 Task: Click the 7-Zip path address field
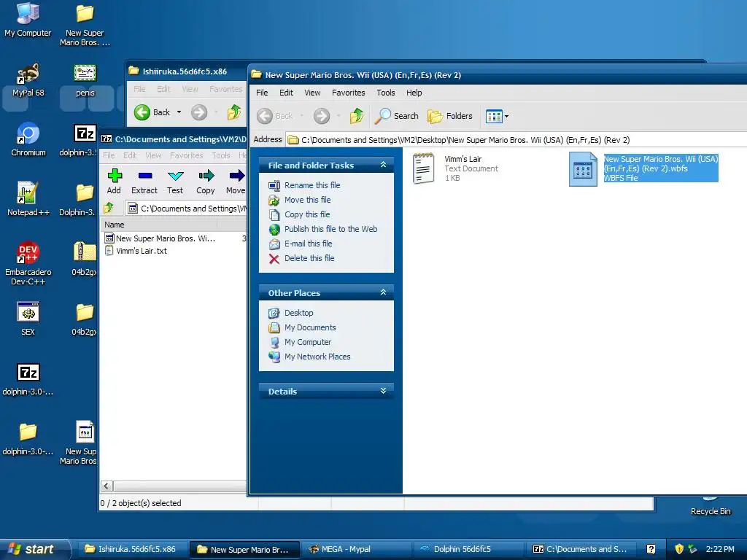click(187, 208)
